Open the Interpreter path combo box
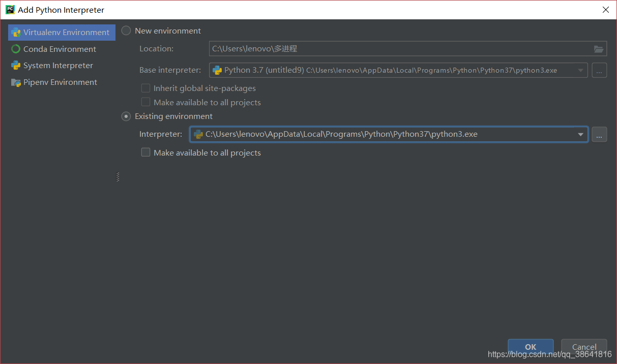617x364 pixels. point(389,134)
